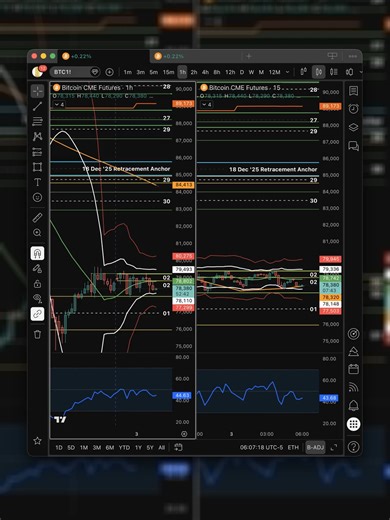The image size is (390, 520).
Task: Open the 06:07:18 UTC-5 timezone menu
Action: (261, 447)
